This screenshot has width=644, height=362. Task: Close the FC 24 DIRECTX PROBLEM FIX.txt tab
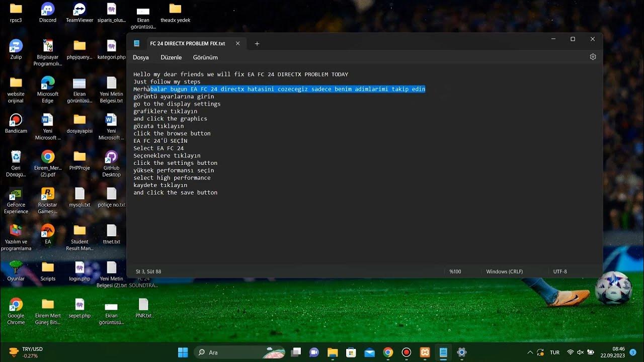237,44
